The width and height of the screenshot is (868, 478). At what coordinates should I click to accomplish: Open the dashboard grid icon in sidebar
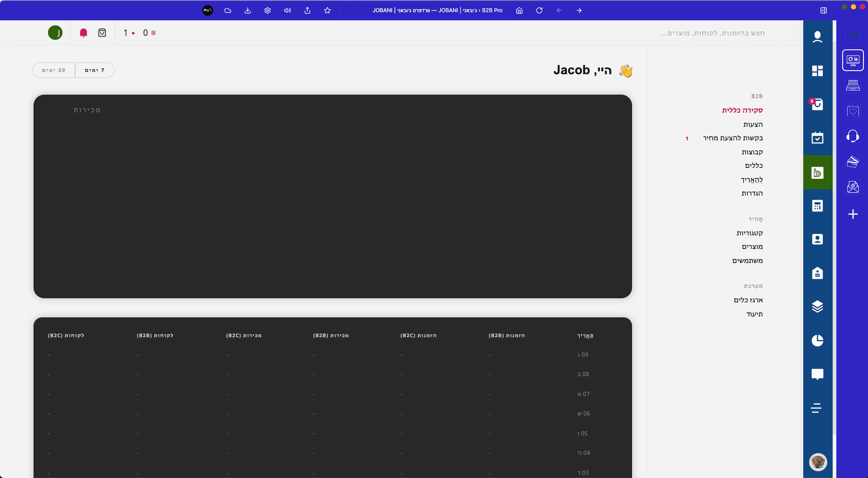click(x=817, y=71)
